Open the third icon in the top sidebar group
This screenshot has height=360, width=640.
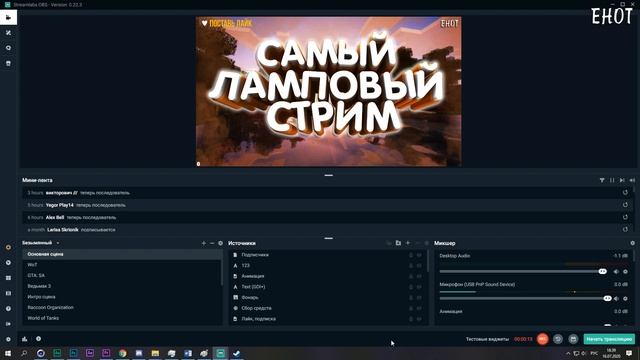[x=8, y=48]
